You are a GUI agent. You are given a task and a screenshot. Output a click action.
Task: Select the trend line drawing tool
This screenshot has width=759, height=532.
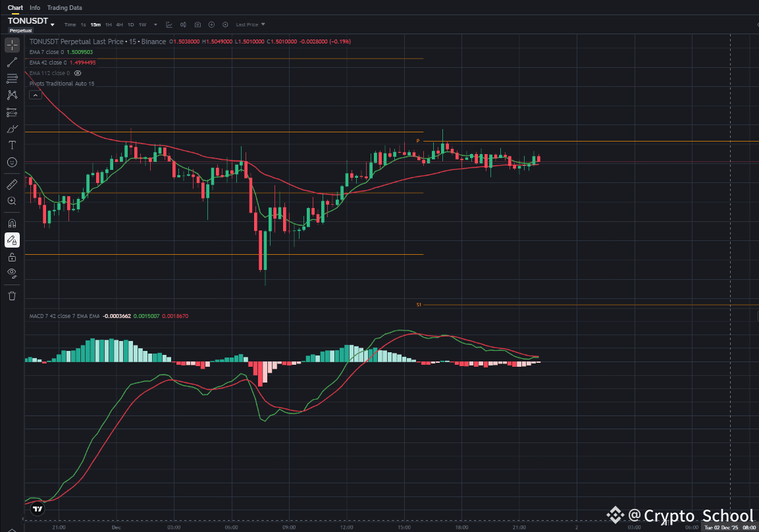(x=11, y=62)
